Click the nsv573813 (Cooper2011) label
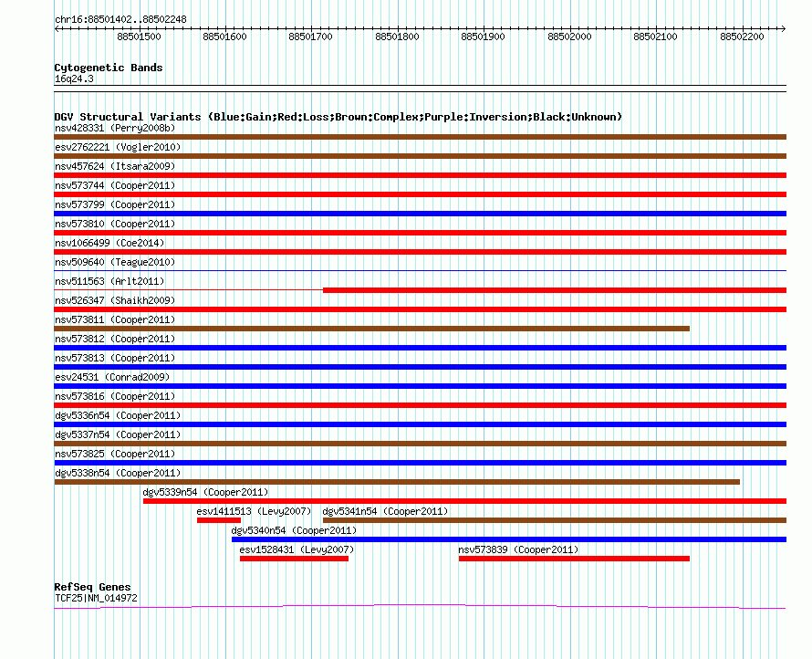Viewport: 812px width, 659px height. pos(115,358)
